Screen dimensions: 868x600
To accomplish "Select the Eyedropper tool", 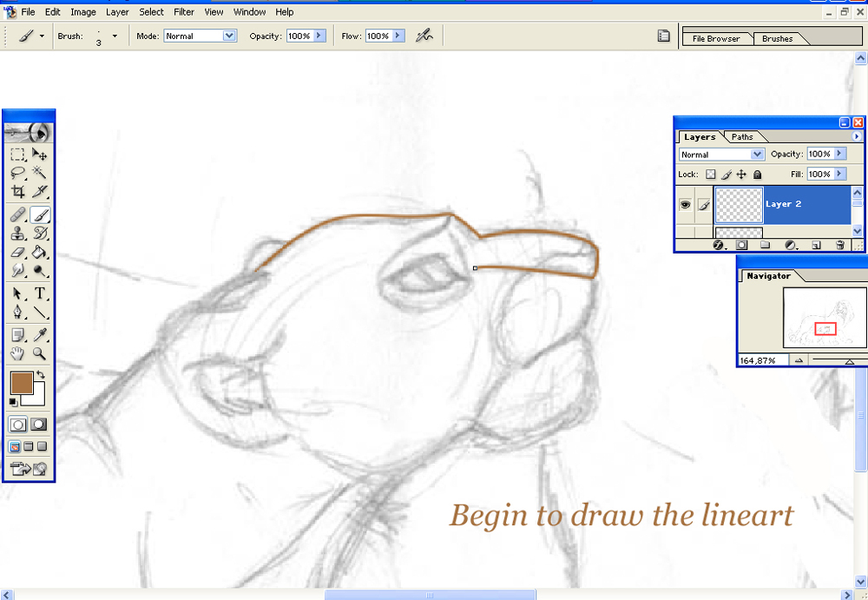I will click(x=39, y=334).
